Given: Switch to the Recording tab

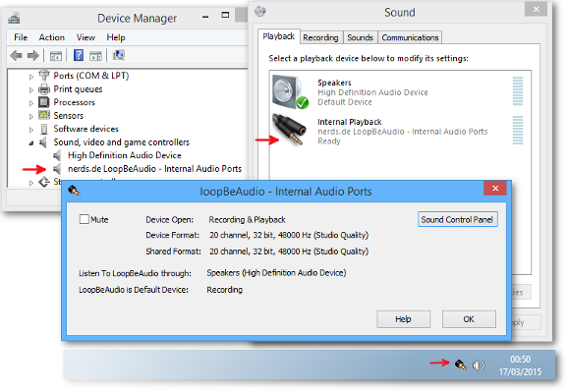Looking at the screenshot, I should pyautogui.click(x=320, y=37).
